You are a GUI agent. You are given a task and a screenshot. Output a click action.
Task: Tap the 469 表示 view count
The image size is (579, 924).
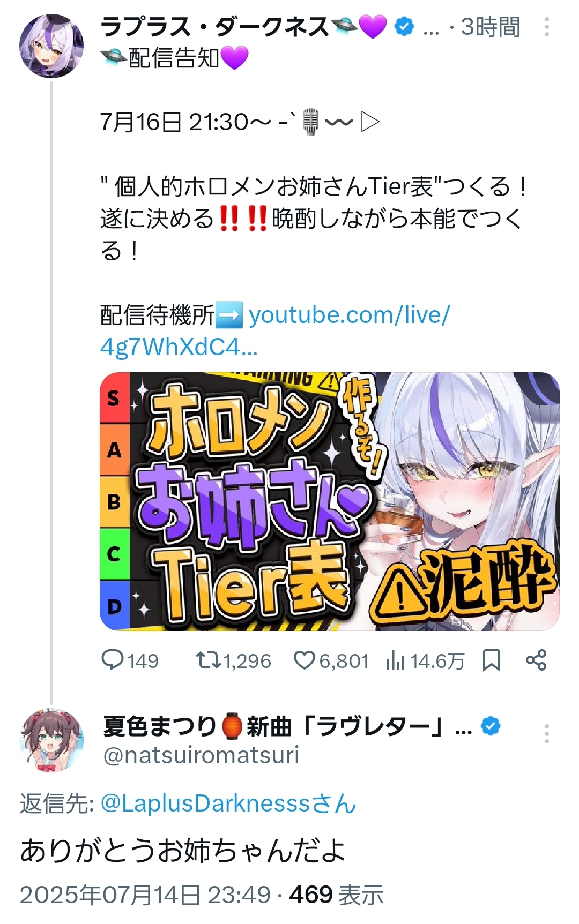tap(337, 895)
